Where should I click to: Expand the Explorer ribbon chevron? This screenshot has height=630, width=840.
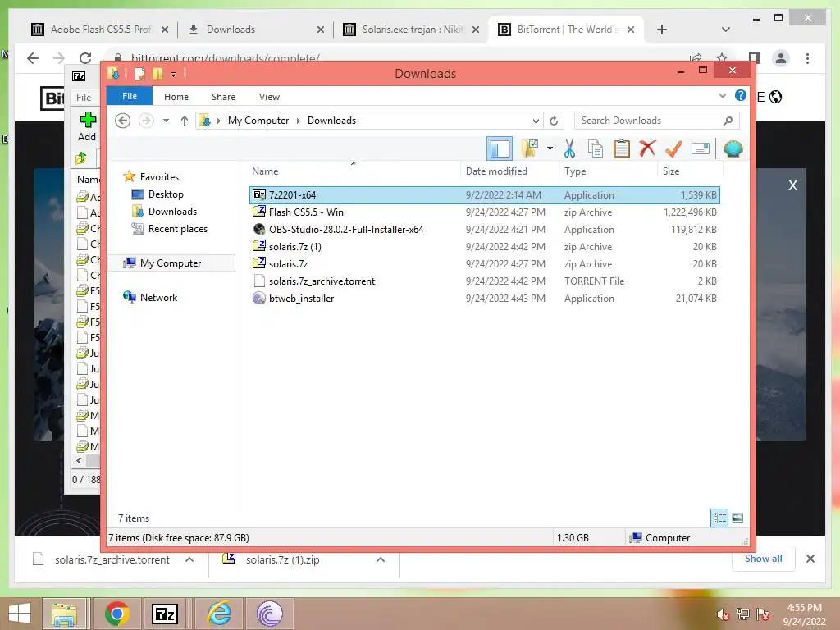(722, 96)
